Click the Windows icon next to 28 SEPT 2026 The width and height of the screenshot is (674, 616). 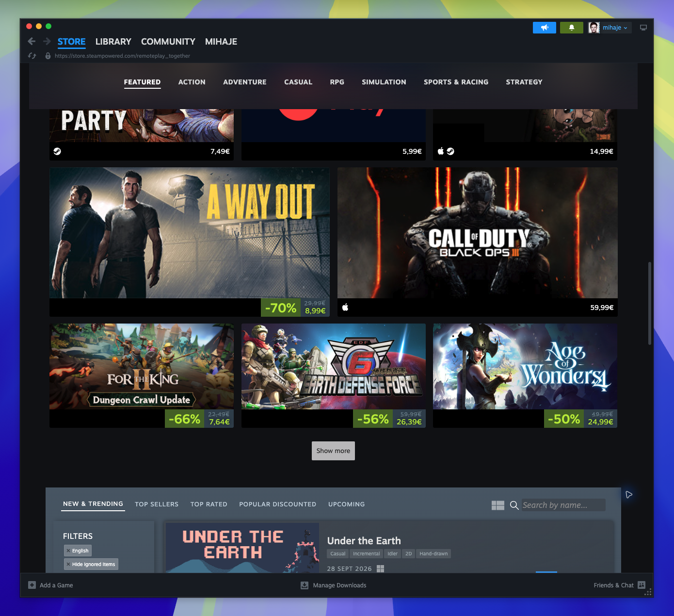(x=381, y=568)
